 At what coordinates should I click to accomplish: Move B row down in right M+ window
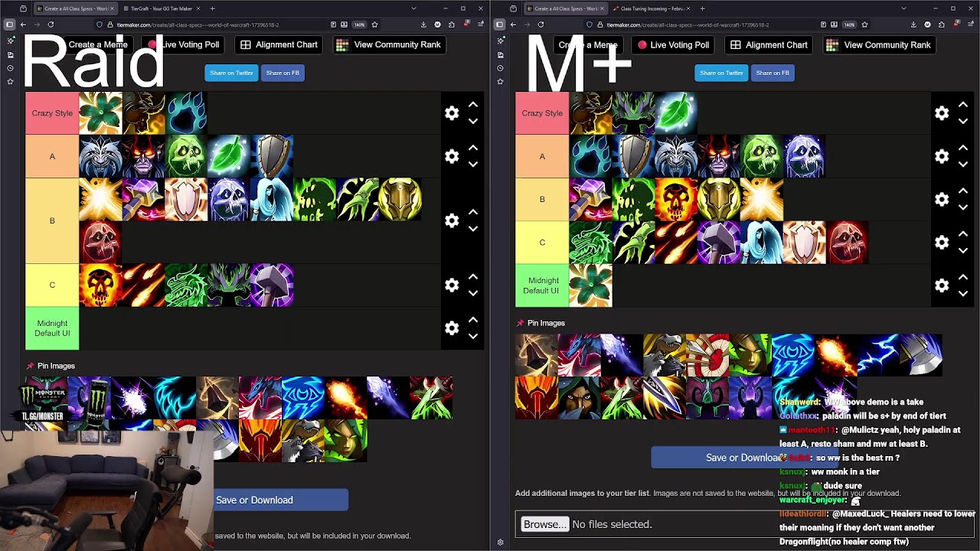click(x=963, y=207)
